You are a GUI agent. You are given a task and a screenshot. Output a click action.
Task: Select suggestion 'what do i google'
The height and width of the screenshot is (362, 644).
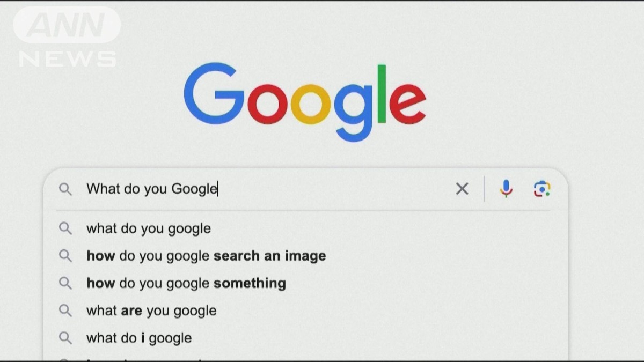coord(306,338)
